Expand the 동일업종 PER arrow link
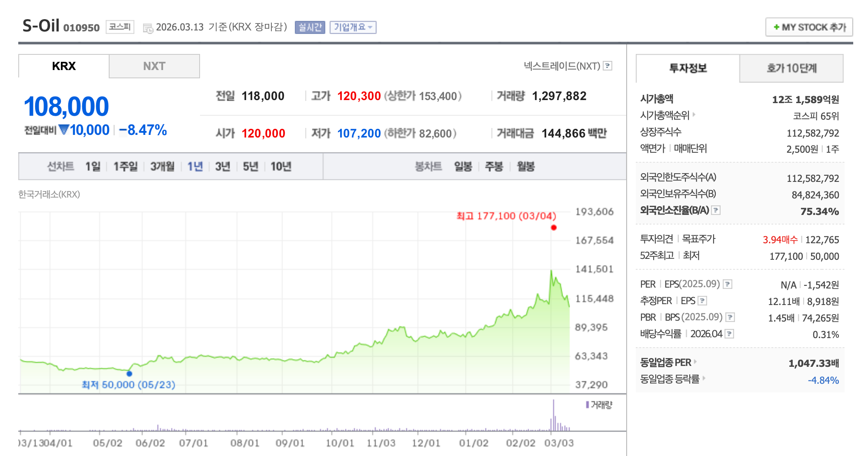Viewport: 868px width, 456px height. point(695,362)
